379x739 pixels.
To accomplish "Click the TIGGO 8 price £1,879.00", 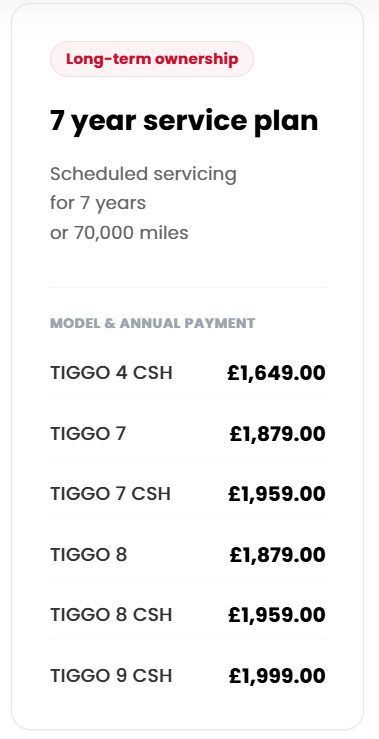I will (x=278, y=555).
